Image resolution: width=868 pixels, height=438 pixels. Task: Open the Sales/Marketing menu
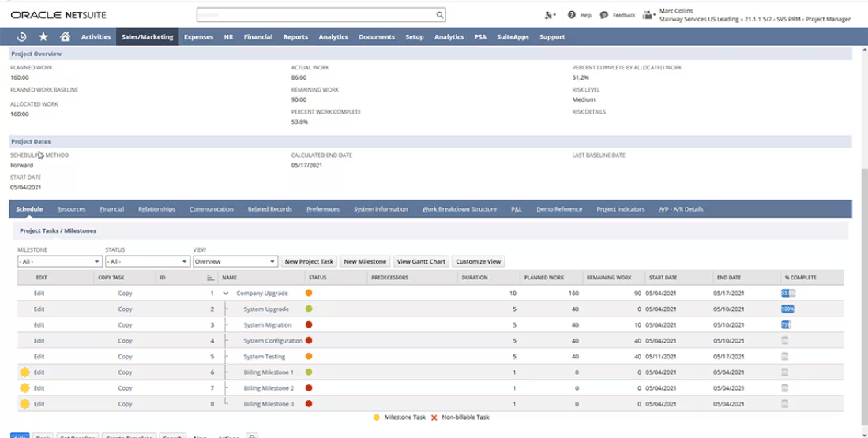(x=147, y=36)
